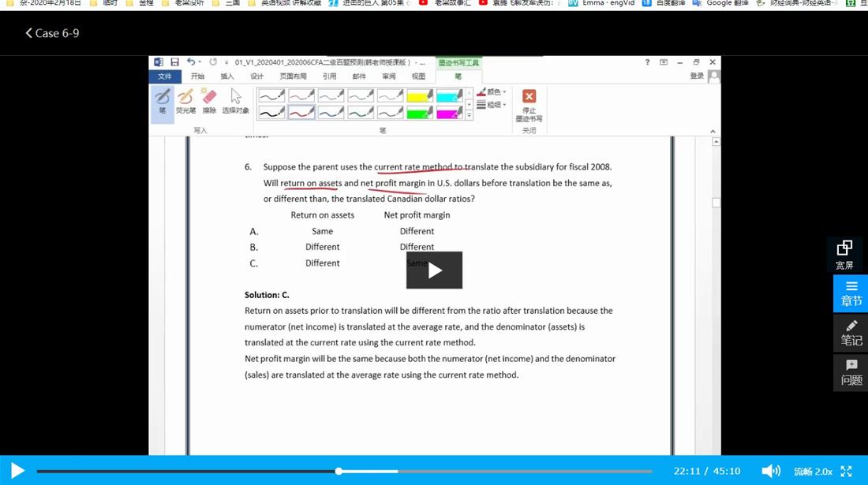Expand the pen gallery more arrow
Screen dimensions: 868x485
pos(469,116)
